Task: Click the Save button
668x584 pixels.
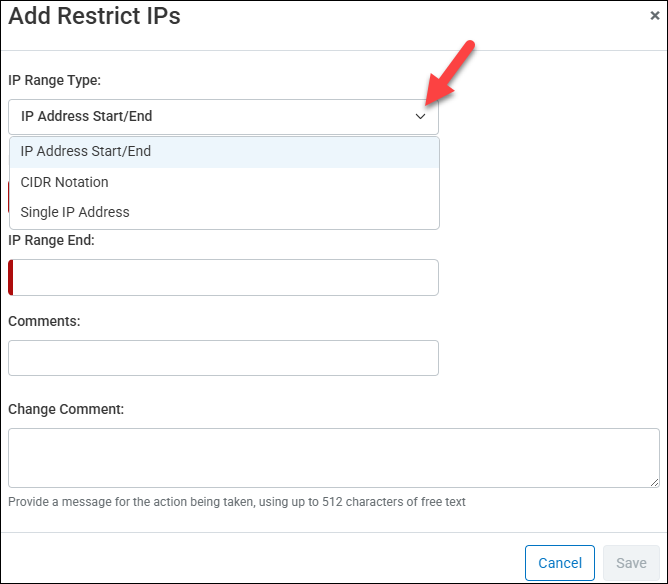Action: coord(631,563)
